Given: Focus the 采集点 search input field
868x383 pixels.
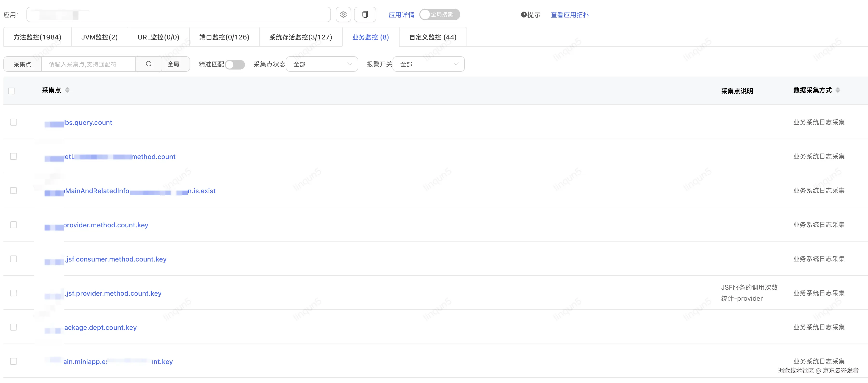Looking at the screenshot, I should click(88, 64).
